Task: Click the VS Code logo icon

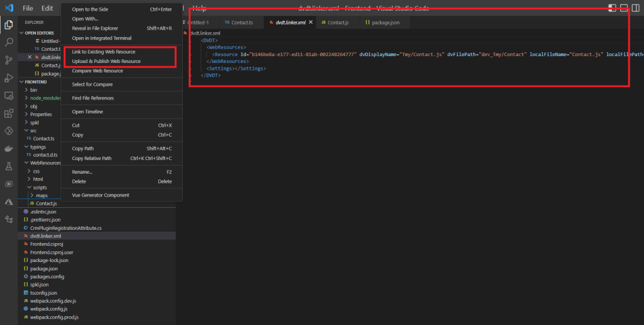Action: [9, 8]
